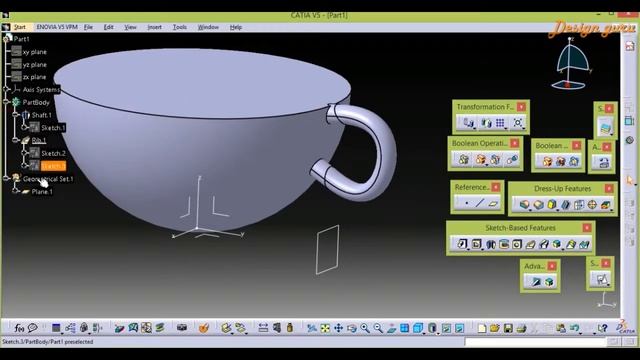Select the Groove tool icon
Image resolution: width=640 pixels, height=360 pixels.
tap(504, 244)
